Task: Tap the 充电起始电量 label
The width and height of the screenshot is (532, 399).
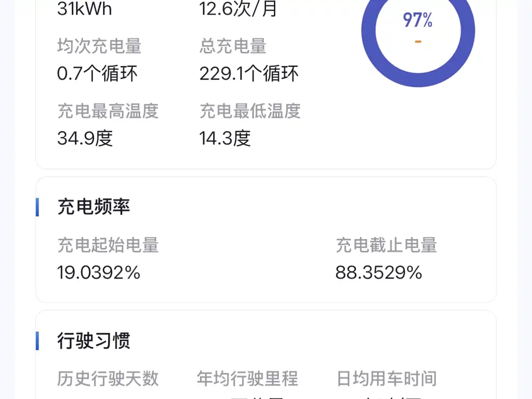Action: pyautogui.click(x=108, y=245)
